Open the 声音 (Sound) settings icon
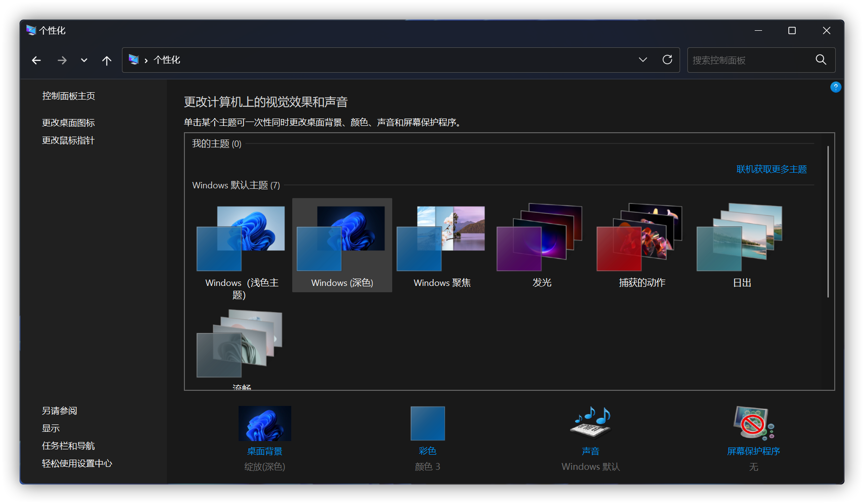Viewport: 864px width, 504px height. point(590,423)
